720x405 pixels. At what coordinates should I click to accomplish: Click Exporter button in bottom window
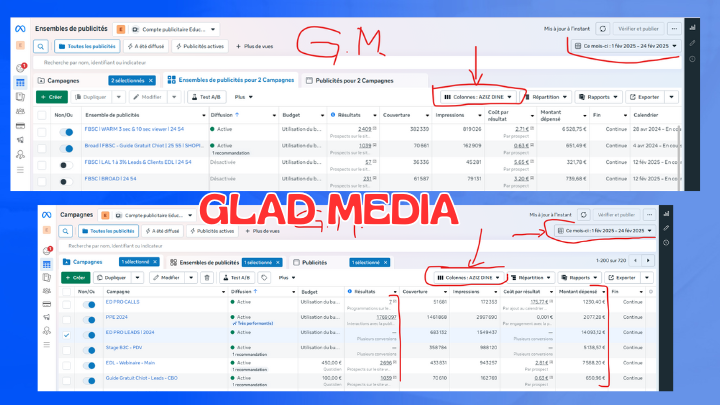coord(622,278)
